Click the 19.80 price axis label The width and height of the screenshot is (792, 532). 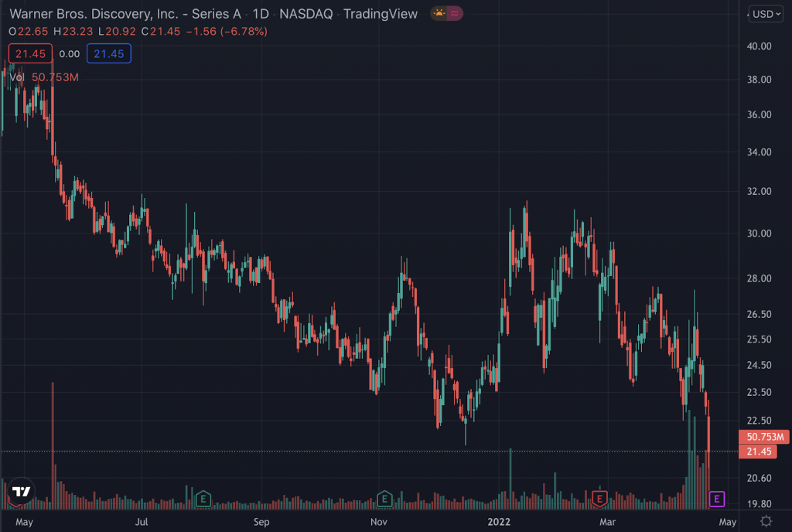pyautogui.click(x=760, y=503)
